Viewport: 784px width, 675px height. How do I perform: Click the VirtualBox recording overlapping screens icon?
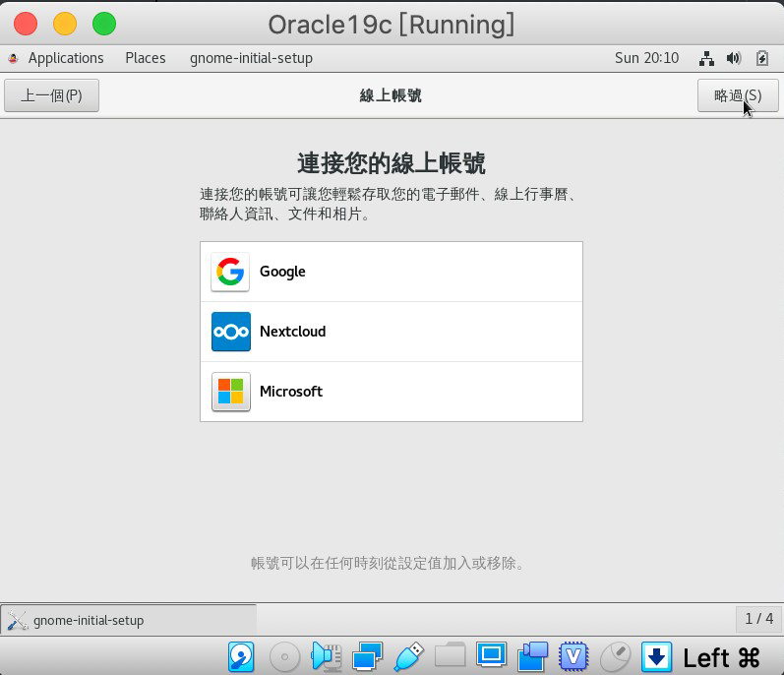point(532,656)
